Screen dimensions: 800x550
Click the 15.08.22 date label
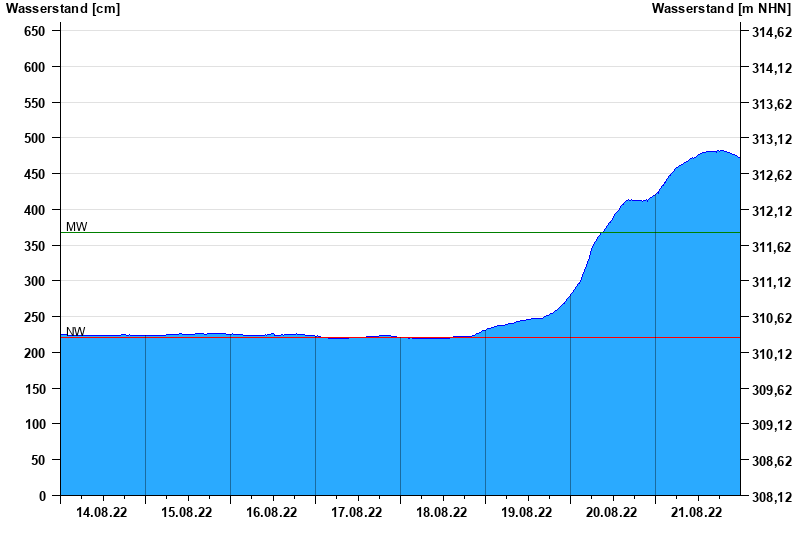tap(187, 512)
